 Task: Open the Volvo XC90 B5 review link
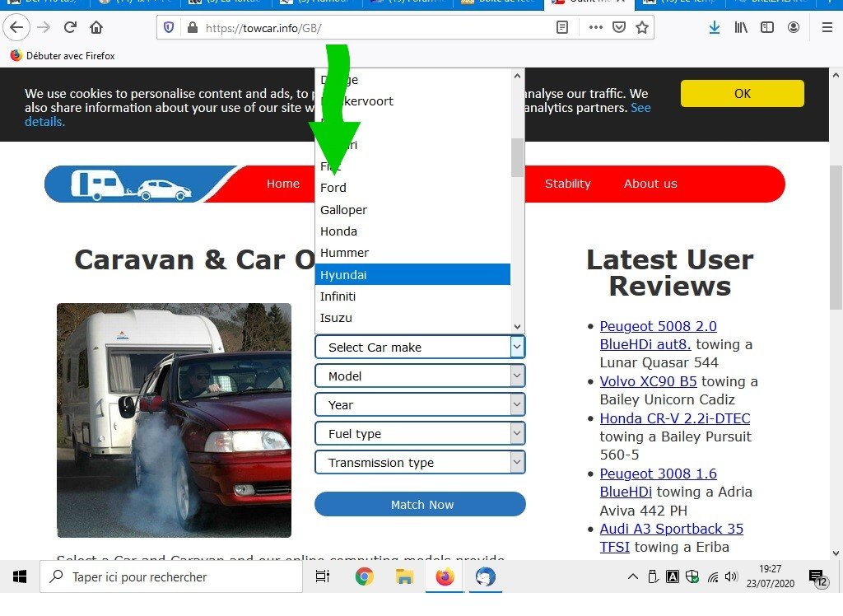(x=648, y=381)
